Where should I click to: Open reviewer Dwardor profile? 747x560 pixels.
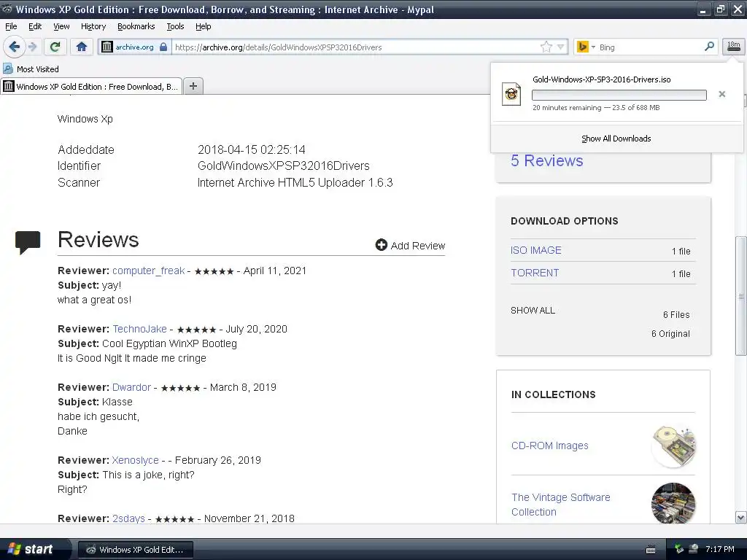coord(131,387)
